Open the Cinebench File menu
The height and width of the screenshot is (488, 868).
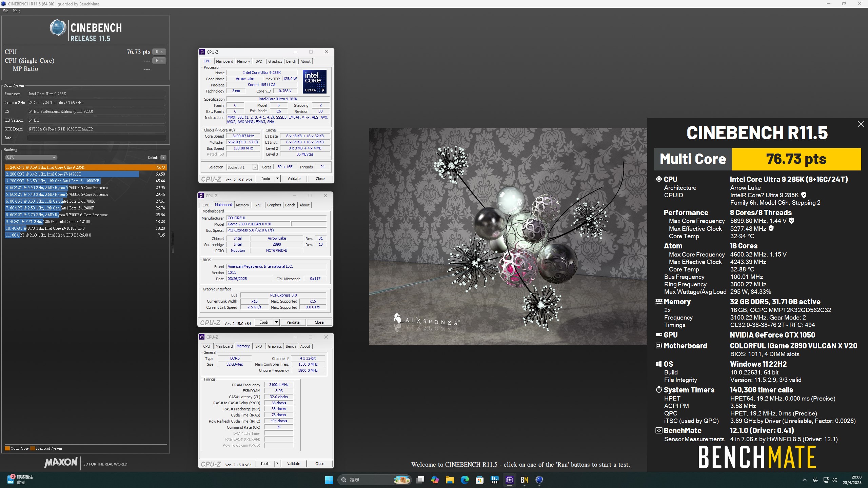(x=5, y=11)
